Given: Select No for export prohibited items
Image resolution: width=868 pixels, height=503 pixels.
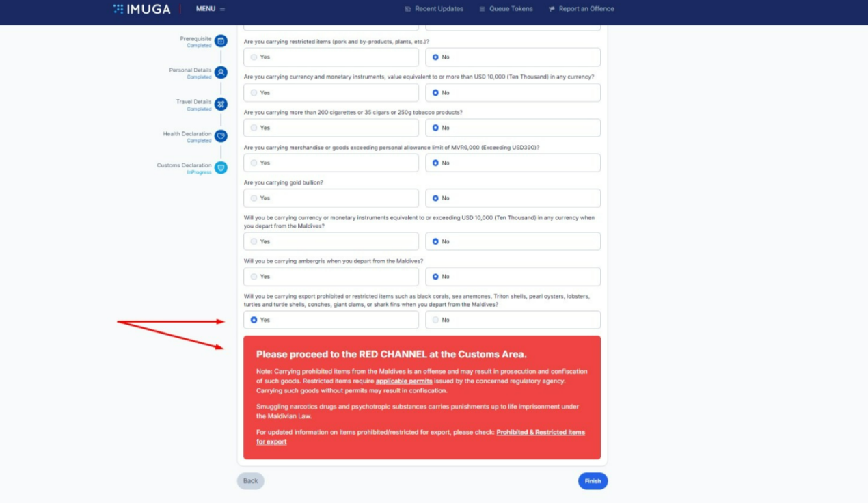Looking at the screenshot, I should 513,320.
